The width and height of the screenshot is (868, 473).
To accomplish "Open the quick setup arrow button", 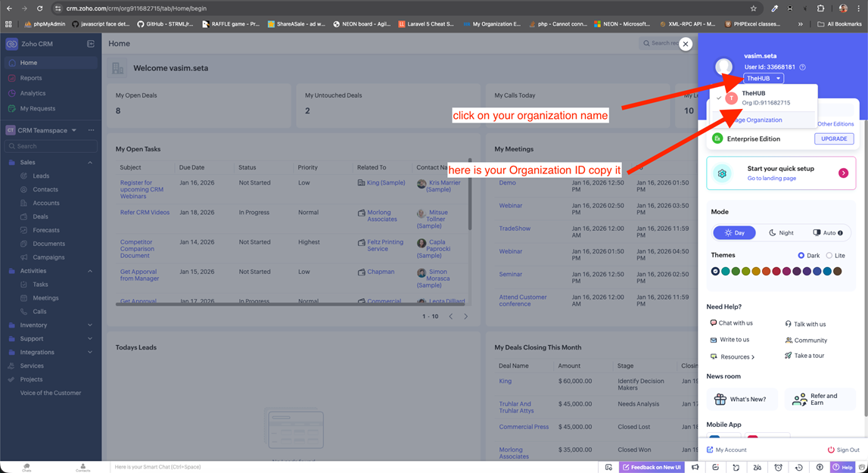I will click(x=843, y=173).
